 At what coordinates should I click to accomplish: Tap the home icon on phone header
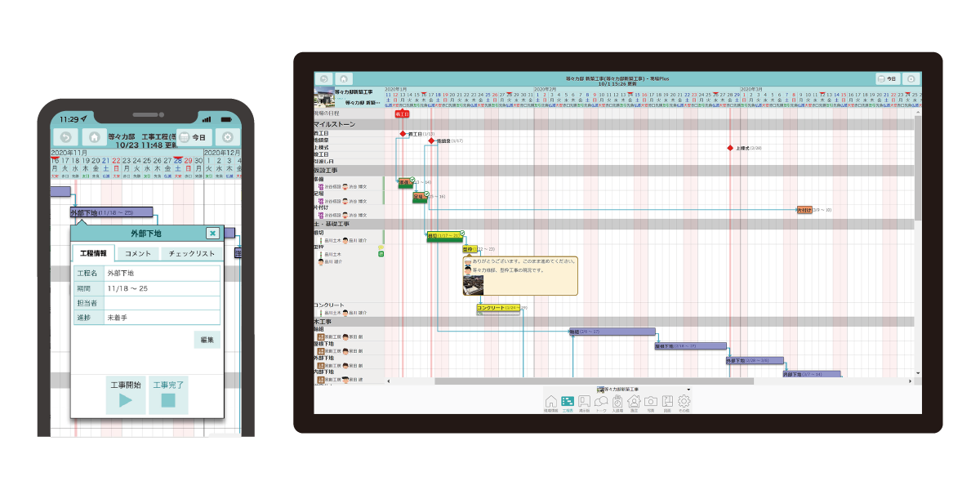click(95, 138)
